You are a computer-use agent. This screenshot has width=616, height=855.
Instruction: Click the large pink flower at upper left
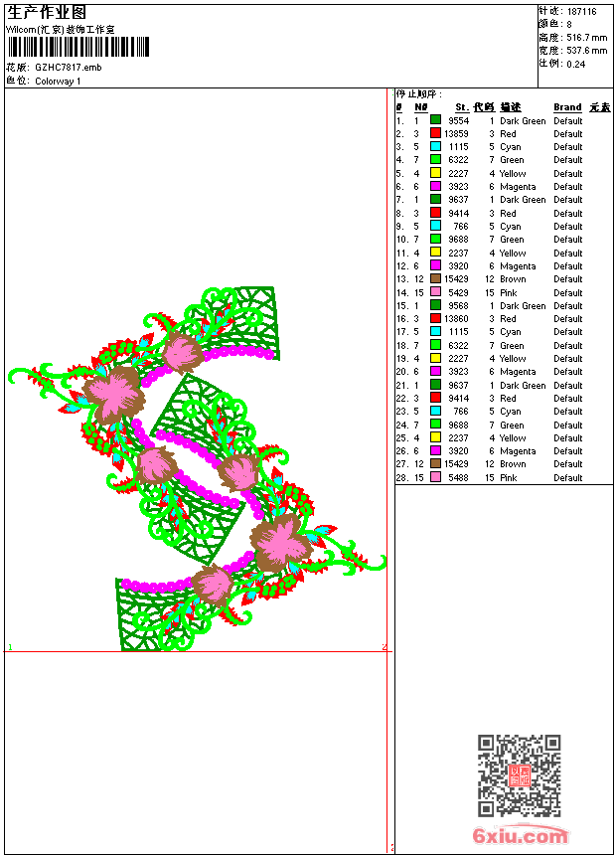[114, 394]
